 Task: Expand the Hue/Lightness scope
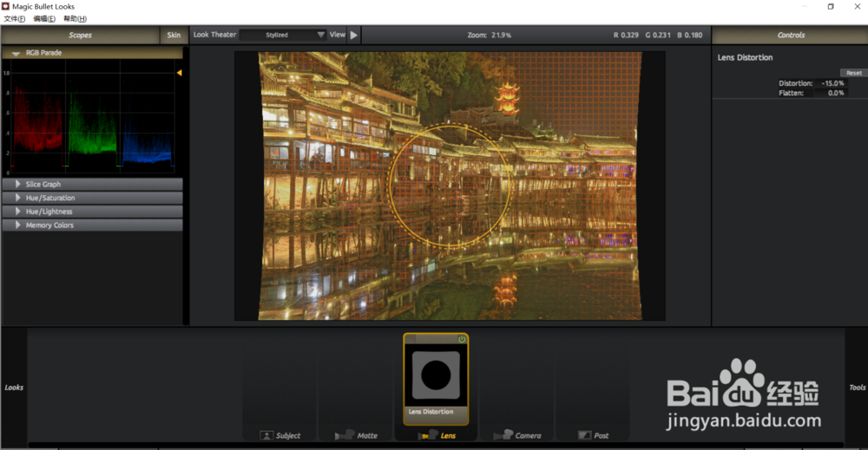pyautogui.click(x=17, y=212)
